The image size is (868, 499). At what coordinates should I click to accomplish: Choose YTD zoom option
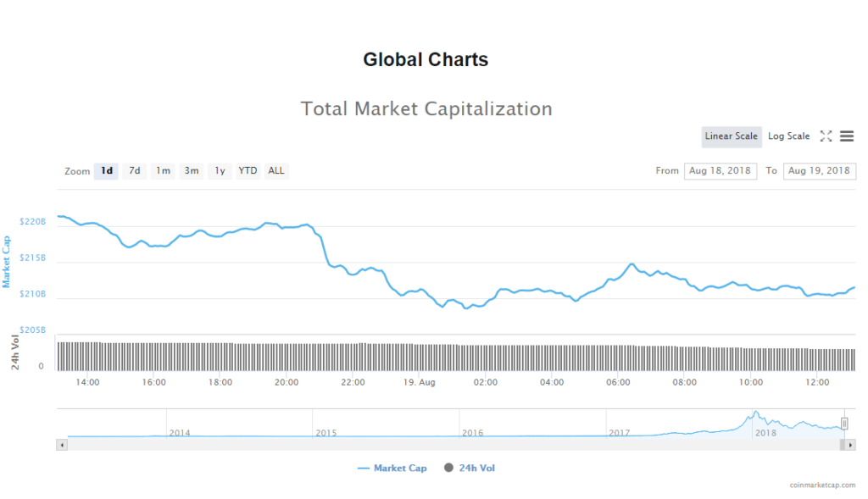coord(248,171)
